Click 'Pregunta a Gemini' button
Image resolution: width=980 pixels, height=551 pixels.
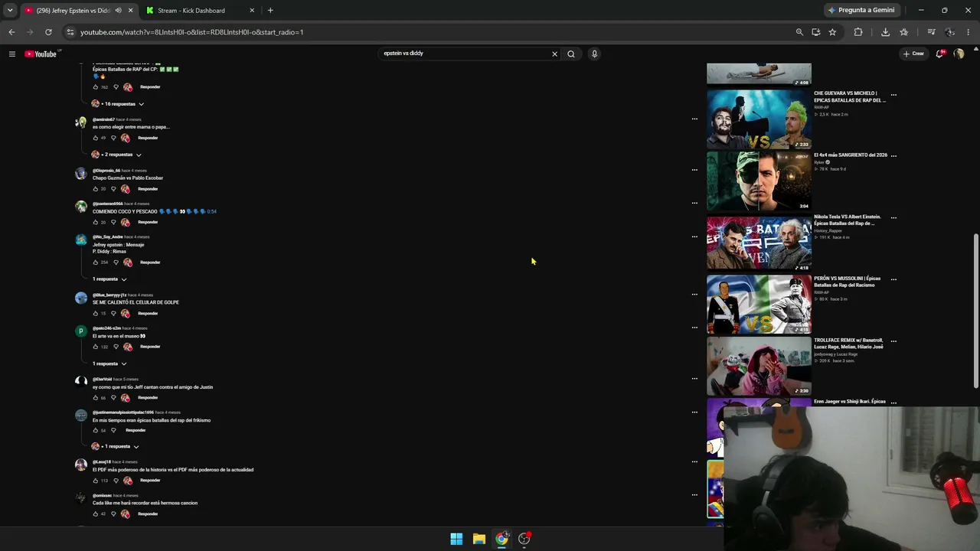(x=861, y=10)
